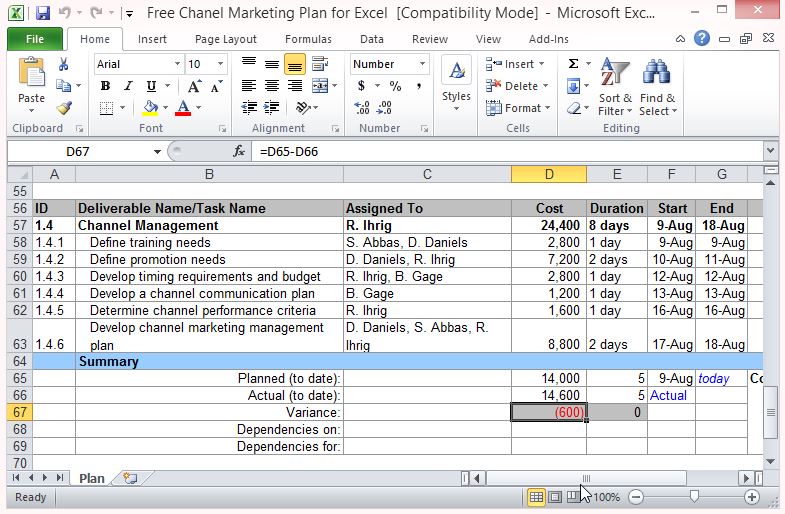Click the fx insert function icon

pos(239,151)
